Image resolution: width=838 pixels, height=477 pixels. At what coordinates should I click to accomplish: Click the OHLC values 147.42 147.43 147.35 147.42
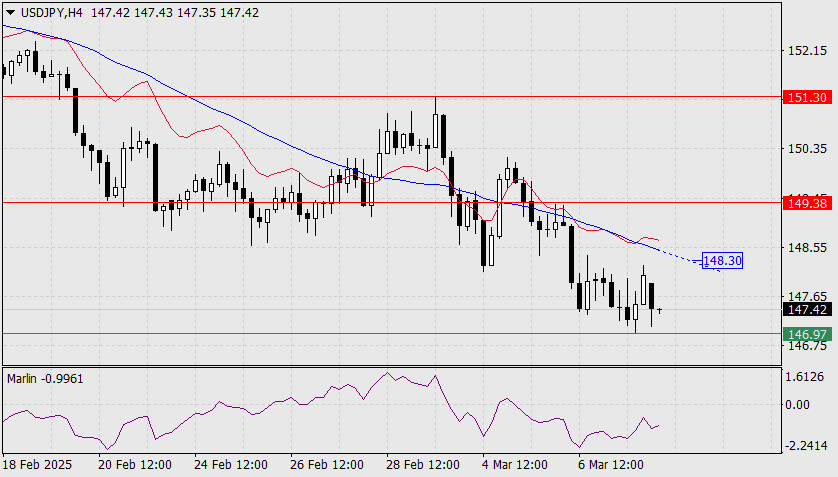[x=175, y=13]
